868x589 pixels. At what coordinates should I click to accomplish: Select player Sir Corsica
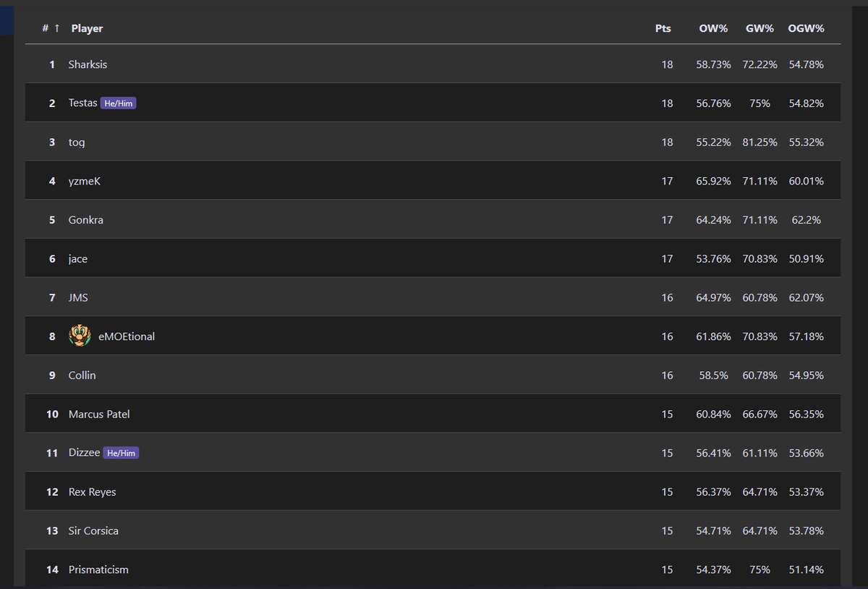[93, 530]
